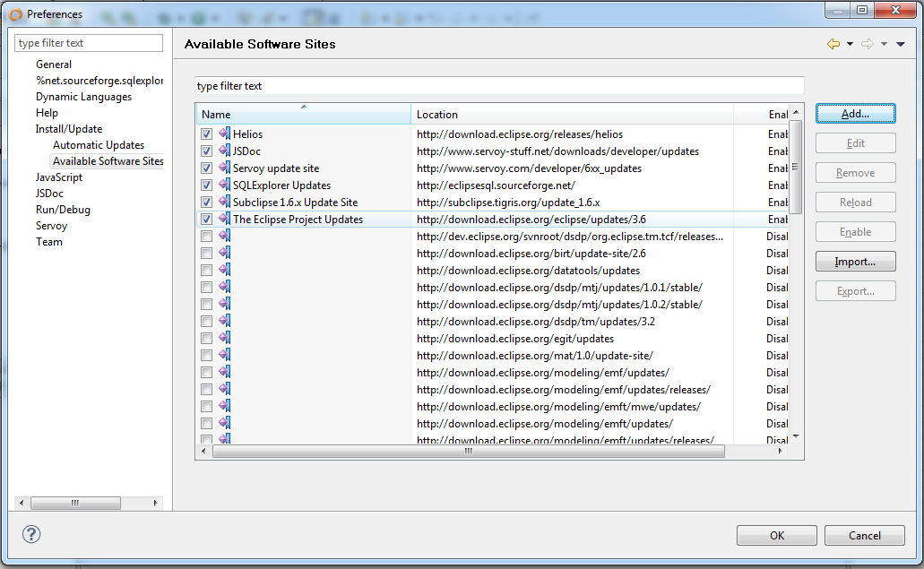924x569 pixels.
Task: Click the site icon in the datatools/updates row
Action: coord(225,271)
